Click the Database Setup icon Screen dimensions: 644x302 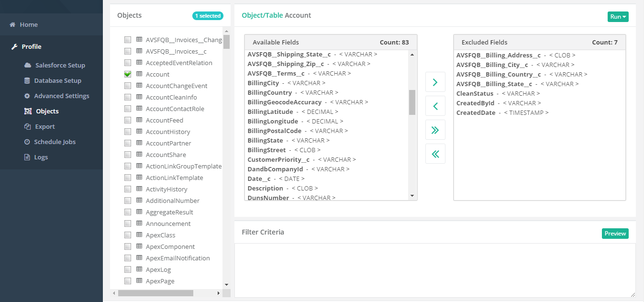click(x=27, y=81)
